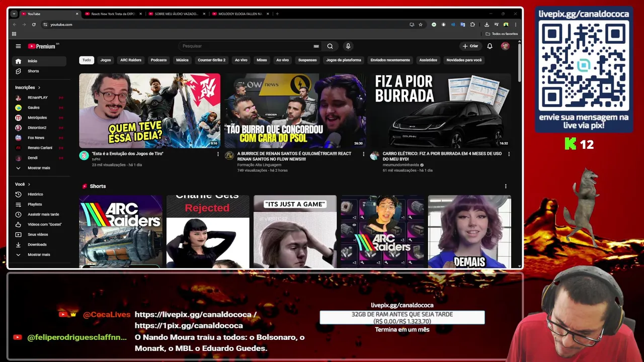Screen dimensions: 644x362
Task: Expand the Inscrições section chevron
Action: [39, 87]
